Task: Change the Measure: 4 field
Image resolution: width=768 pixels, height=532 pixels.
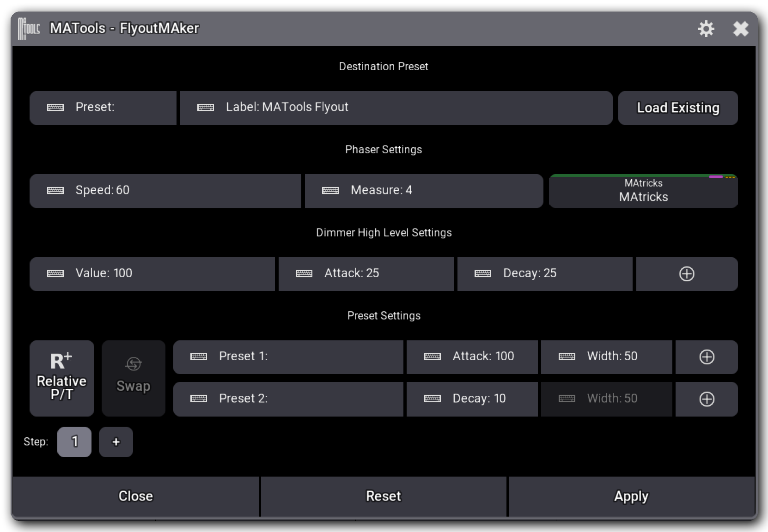Action: (x=424, y=191)
